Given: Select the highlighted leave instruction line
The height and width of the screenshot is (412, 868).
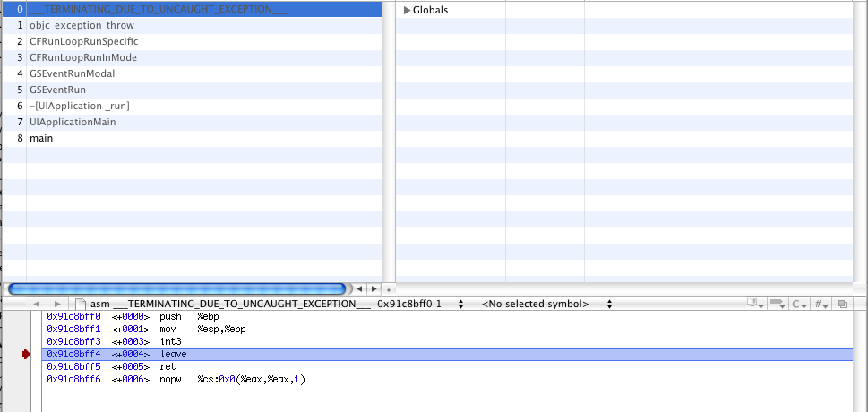Looking at the screenshot, I should (447, 355).
